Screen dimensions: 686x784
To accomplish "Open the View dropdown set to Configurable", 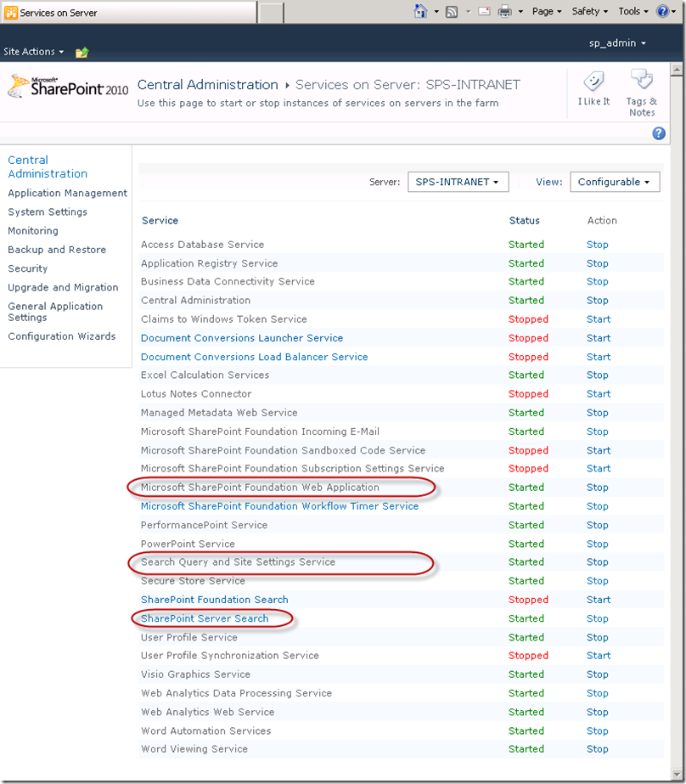I will coord(615,182).
